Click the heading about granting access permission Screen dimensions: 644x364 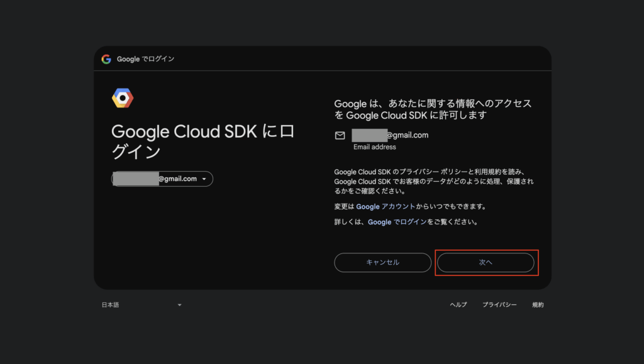[x=433, y=109]
